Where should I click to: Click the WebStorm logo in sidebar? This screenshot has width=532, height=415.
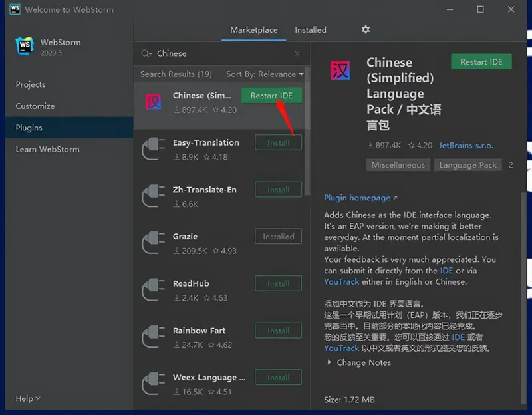tap(25, 46)
